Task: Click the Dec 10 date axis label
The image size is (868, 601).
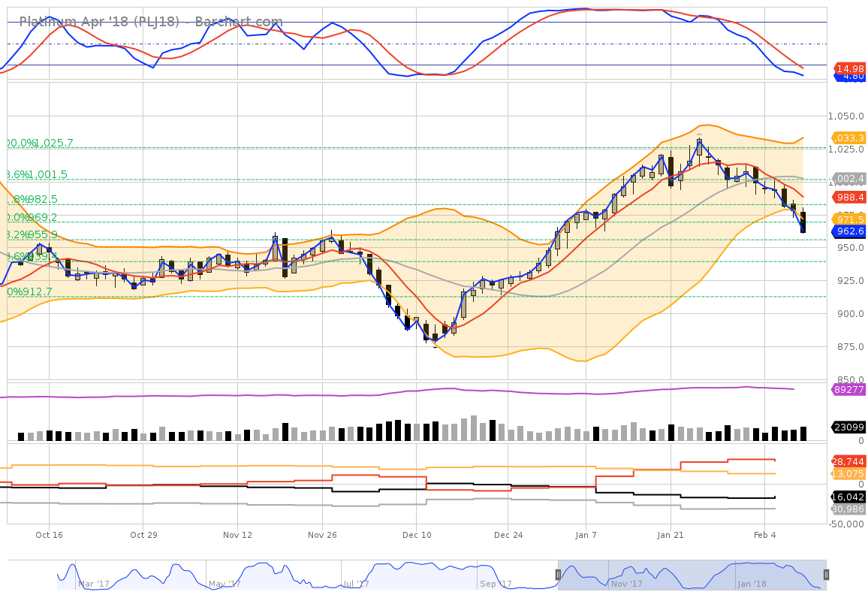Action: click(417, 535)
